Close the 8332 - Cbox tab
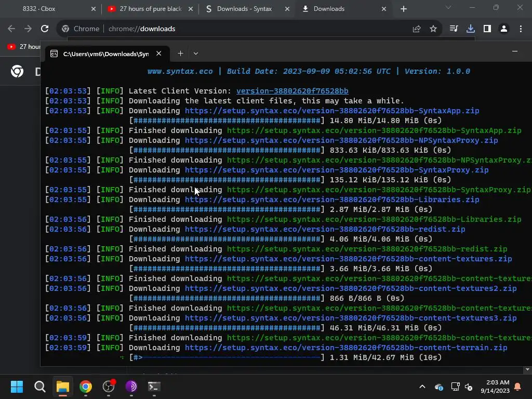 coord(94,9)
